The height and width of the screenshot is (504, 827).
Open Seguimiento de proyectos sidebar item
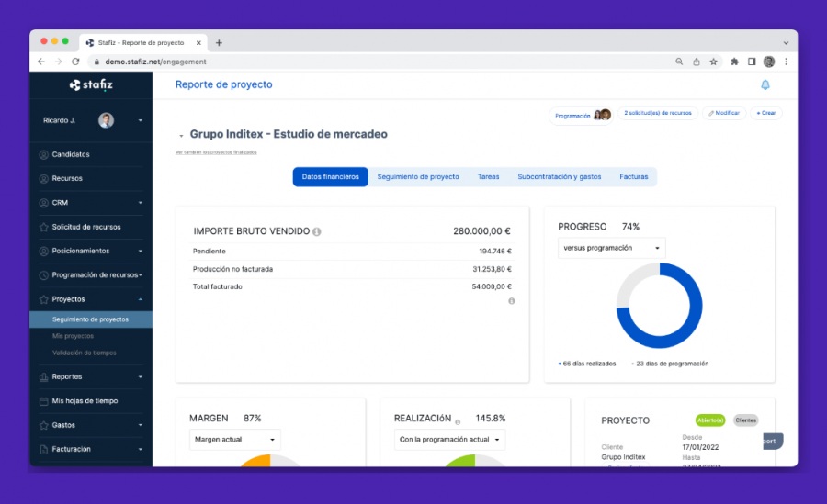pyautogui.click(x=91, y=319)
